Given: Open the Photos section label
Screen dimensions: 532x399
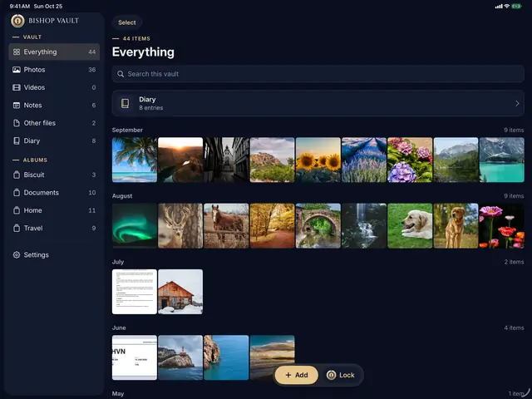Looking at the screenshot, I should point(34,70).
